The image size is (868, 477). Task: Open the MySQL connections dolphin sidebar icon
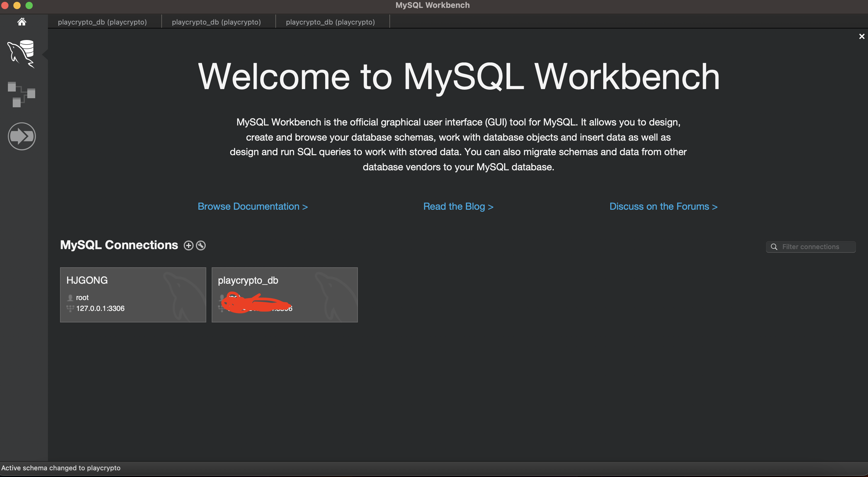[x=21, y=54]
